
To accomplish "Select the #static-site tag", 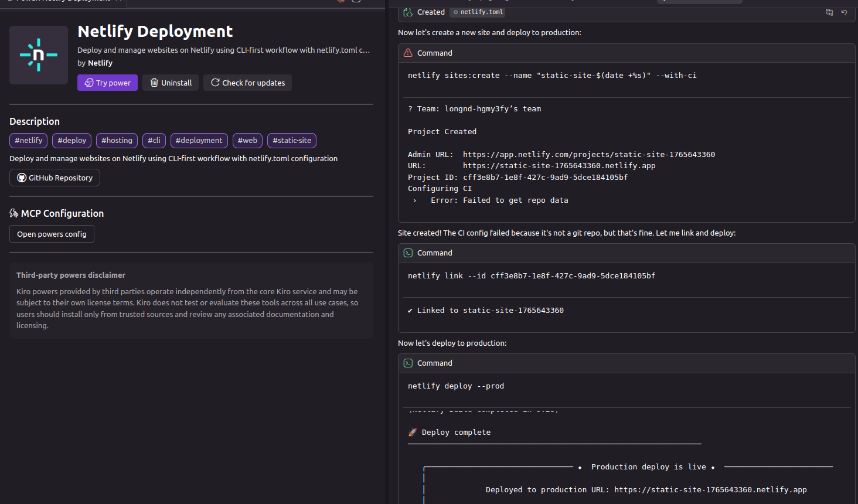I will click(291, 140).
